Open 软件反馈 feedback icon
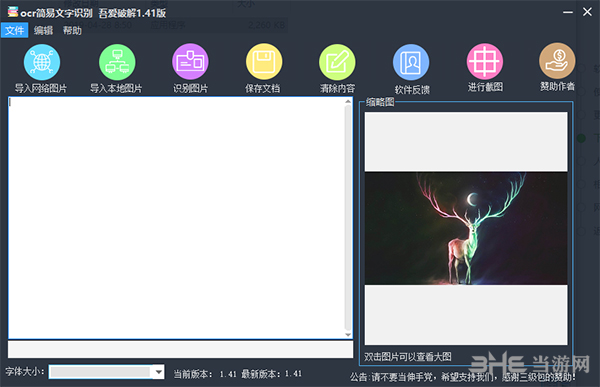 (x=411, y=62)
